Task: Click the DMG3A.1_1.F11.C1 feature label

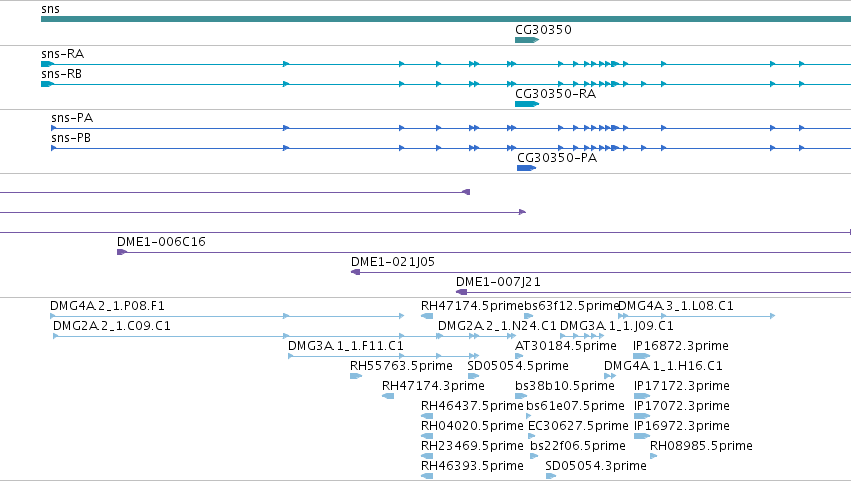Action: coord(346,346)
